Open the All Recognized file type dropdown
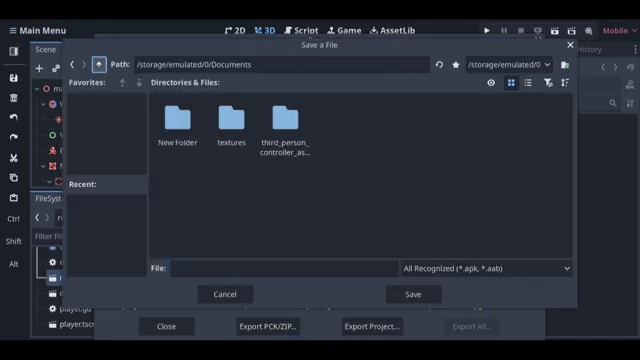 coord(486,269)
